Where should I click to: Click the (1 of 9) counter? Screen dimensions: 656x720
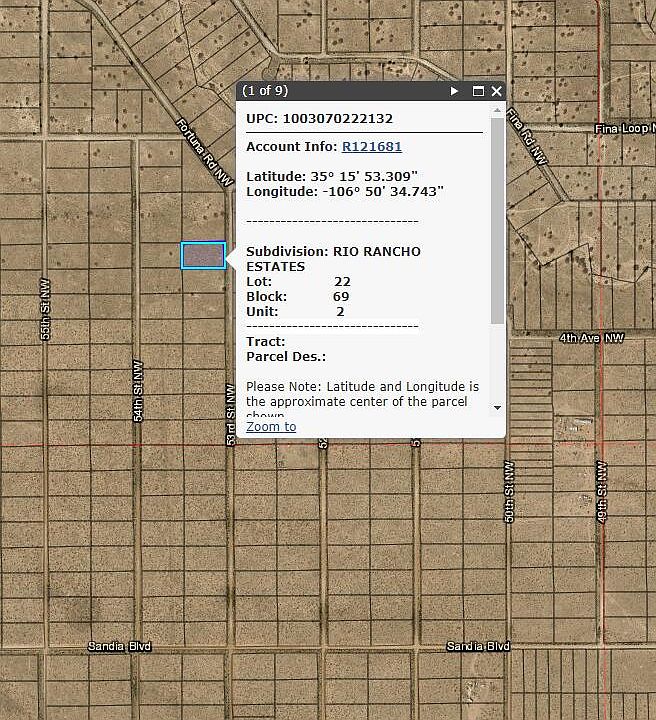265,90
